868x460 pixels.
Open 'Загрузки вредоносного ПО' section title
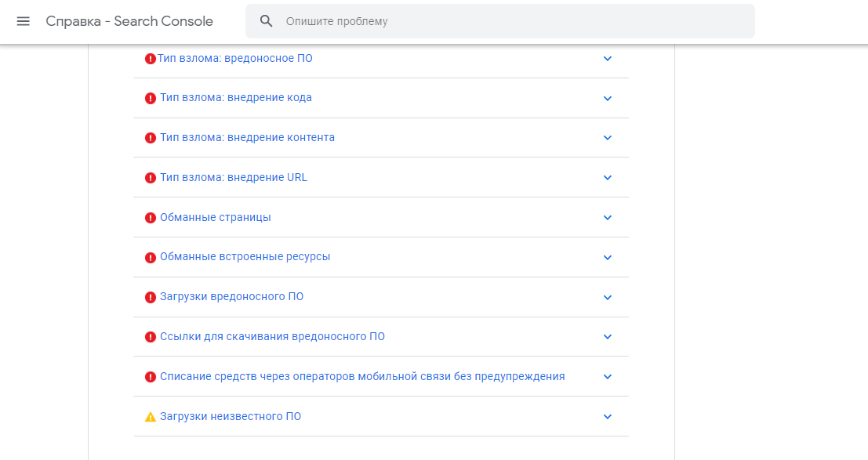click(x=231, y=297)
